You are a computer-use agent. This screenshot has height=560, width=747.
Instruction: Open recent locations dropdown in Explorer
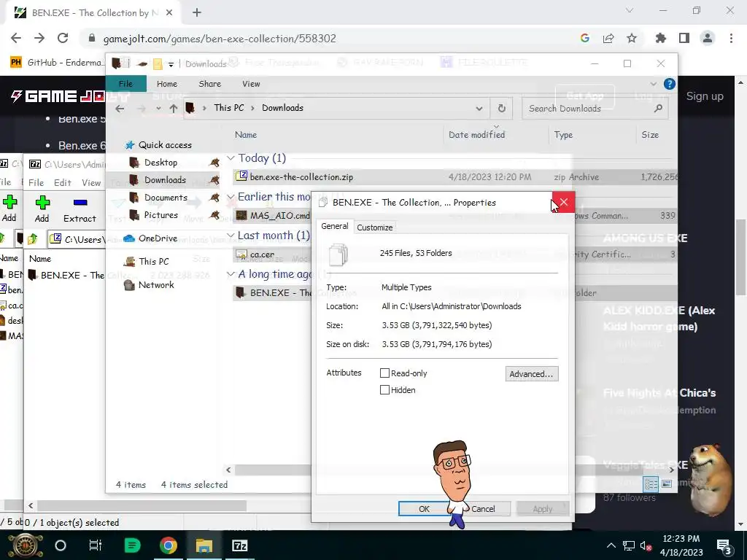158,108
